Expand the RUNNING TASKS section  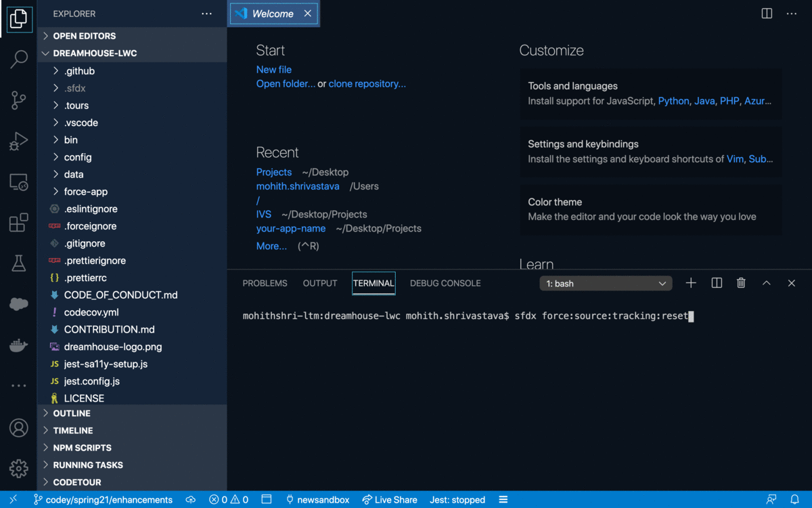pyautogui.click(x=132, y=465)
